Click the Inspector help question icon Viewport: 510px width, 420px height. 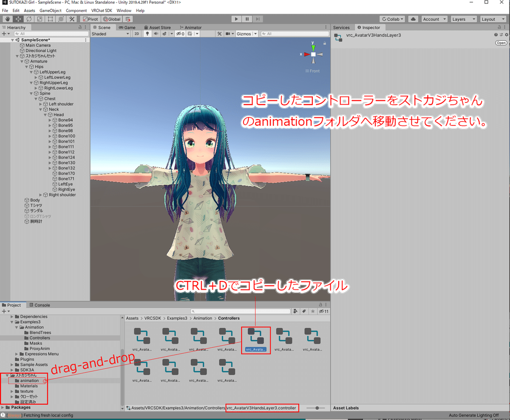496,35
